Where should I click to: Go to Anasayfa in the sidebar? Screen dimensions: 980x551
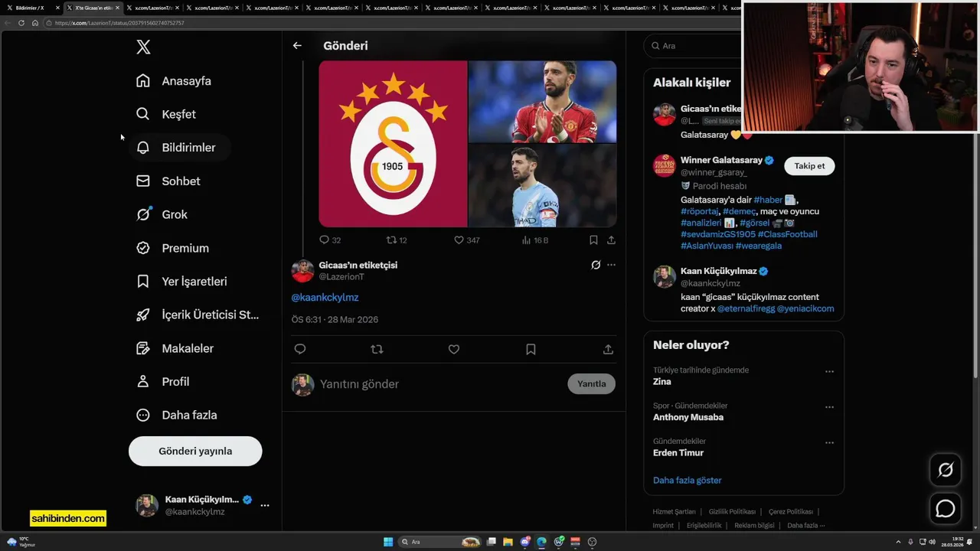click(174, 80)
